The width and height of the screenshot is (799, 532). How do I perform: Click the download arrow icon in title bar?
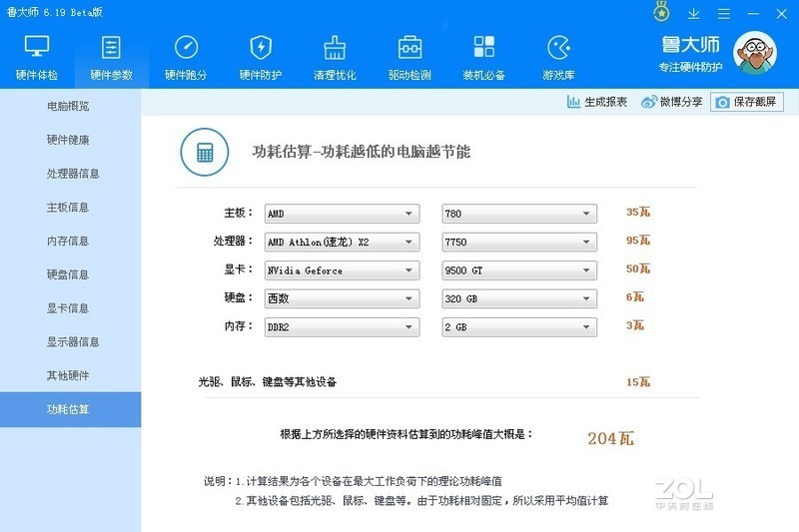tap(693, 14)
